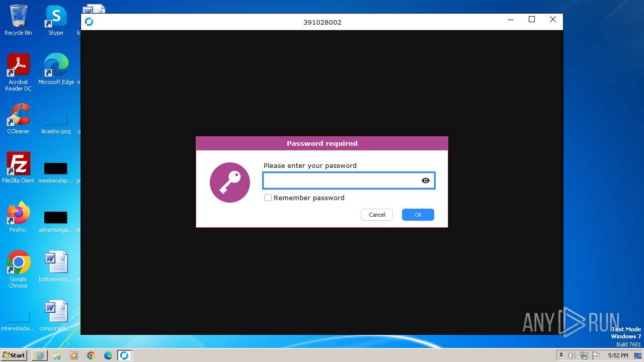Minimize the 391028002 window
Viewport: 644px width, 362px height.
coord(511,20)
